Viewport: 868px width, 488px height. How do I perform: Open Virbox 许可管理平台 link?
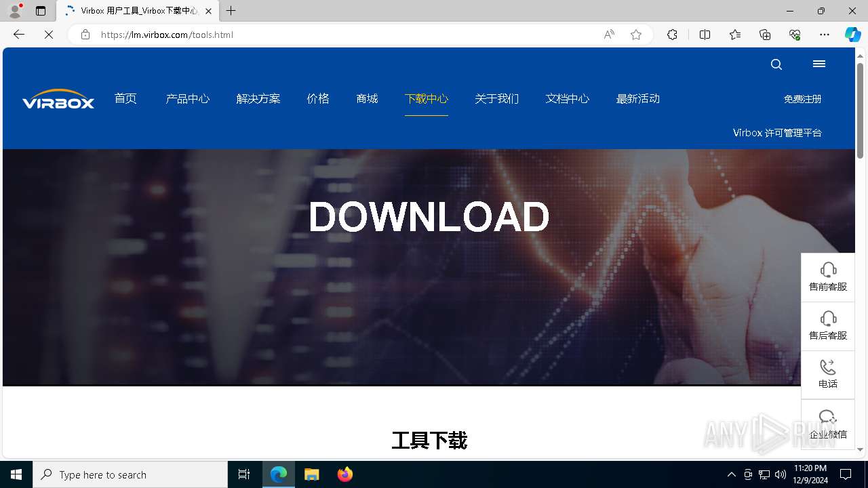click(777, 133)
